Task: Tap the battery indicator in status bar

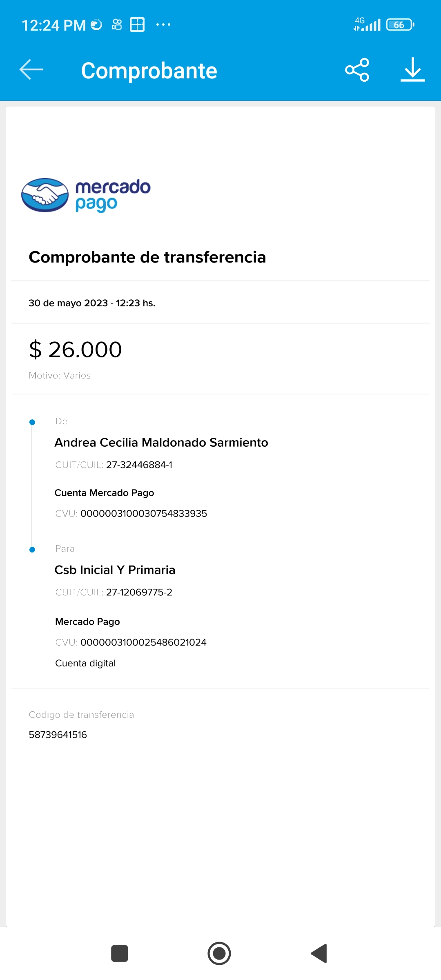Action: (x=400, y=25)
